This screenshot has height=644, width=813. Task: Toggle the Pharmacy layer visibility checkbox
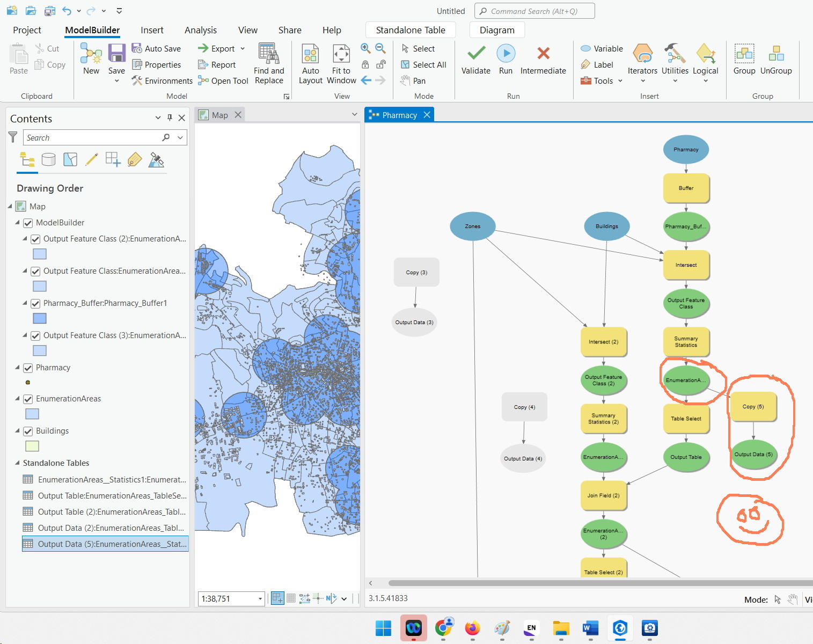point(28,368)
